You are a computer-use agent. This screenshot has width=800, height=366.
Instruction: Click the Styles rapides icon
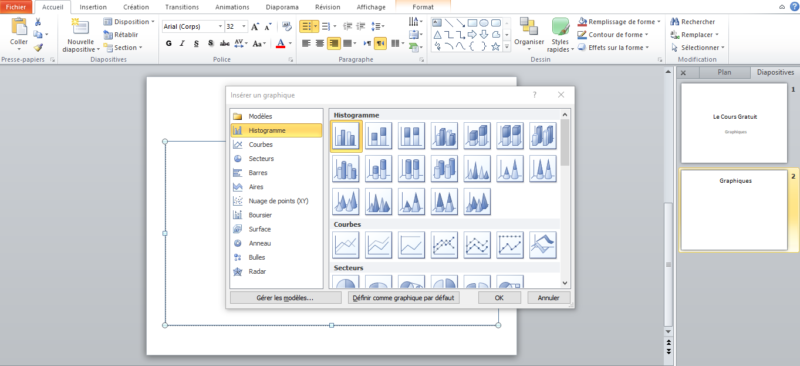pos(561,27)
